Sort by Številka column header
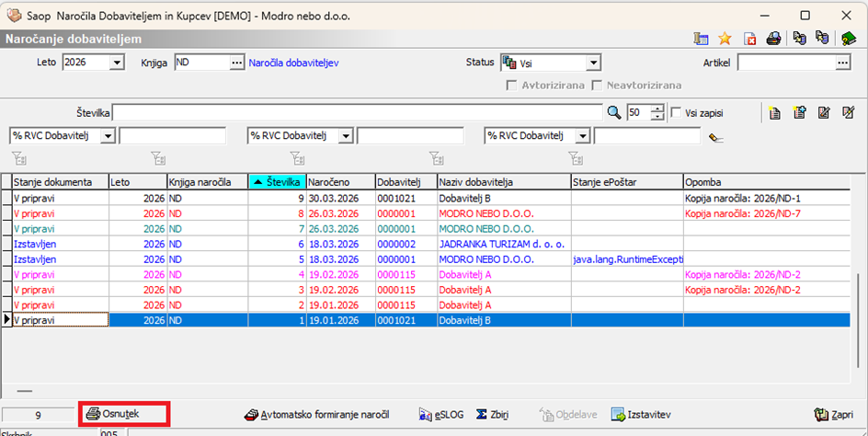The image size is (868, 436). click(277, 182)
